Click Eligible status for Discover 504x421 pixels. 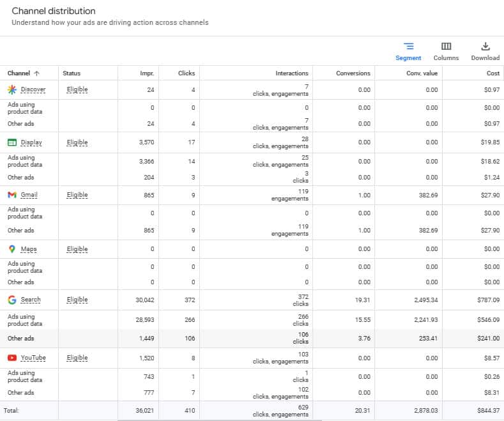pyautogui.click(x=77, y=89)
